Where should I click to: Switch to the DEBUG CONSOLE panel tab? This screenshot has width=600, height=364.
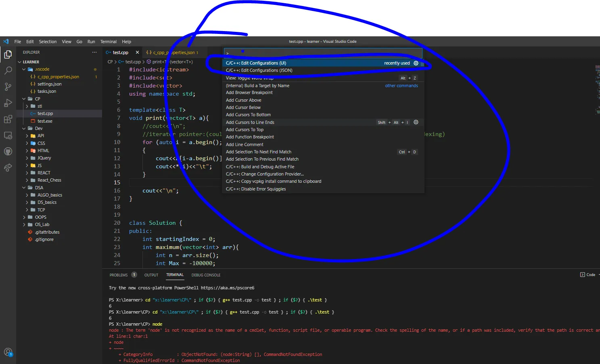206,275
